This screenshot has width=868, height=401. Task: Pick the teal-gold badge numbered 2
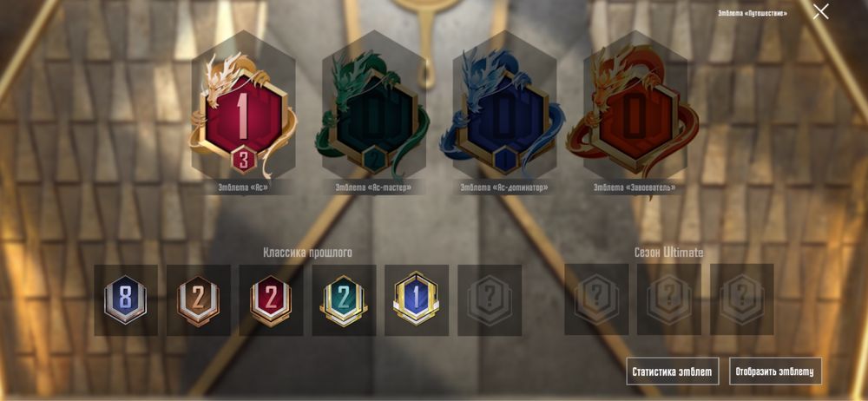tap(344, 299)
